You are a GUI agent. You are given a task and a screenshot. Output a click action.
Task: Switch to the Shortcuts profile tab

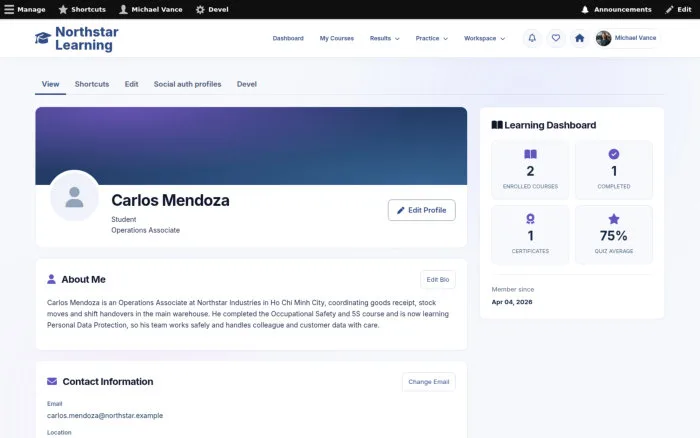tap(92, 84)
